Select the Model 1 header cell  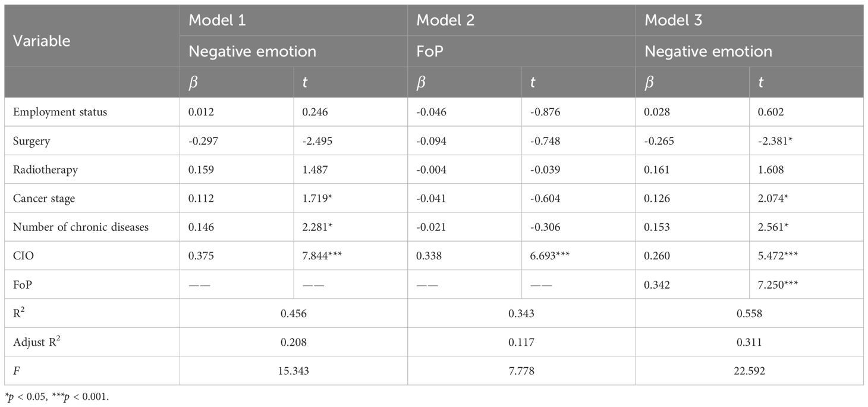pyautogui.click(x=217, y=20)
